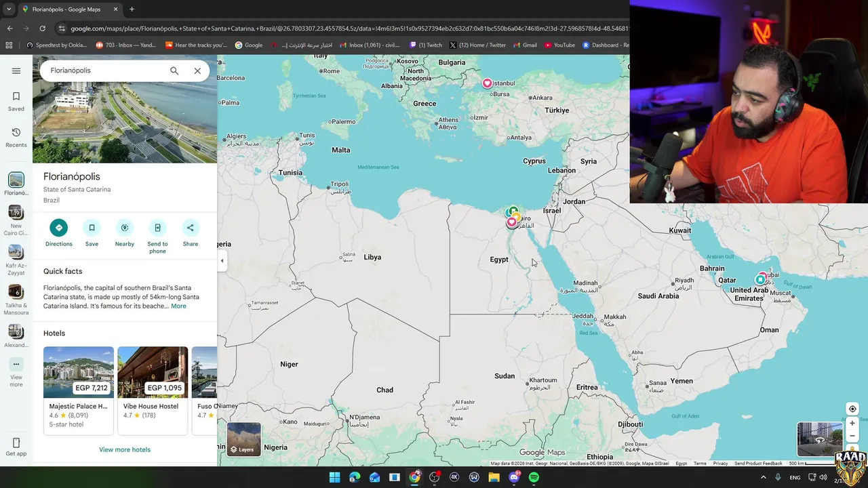The height and width of the screenshot is (488, 868).
Task: Expand Quick facts with More link
Action: [x=178, y=306]
